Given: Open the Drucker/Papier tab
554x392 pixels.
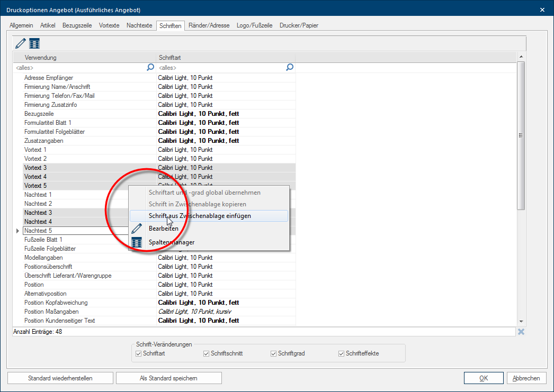Looking at the screenshot, I should (299, 25).
